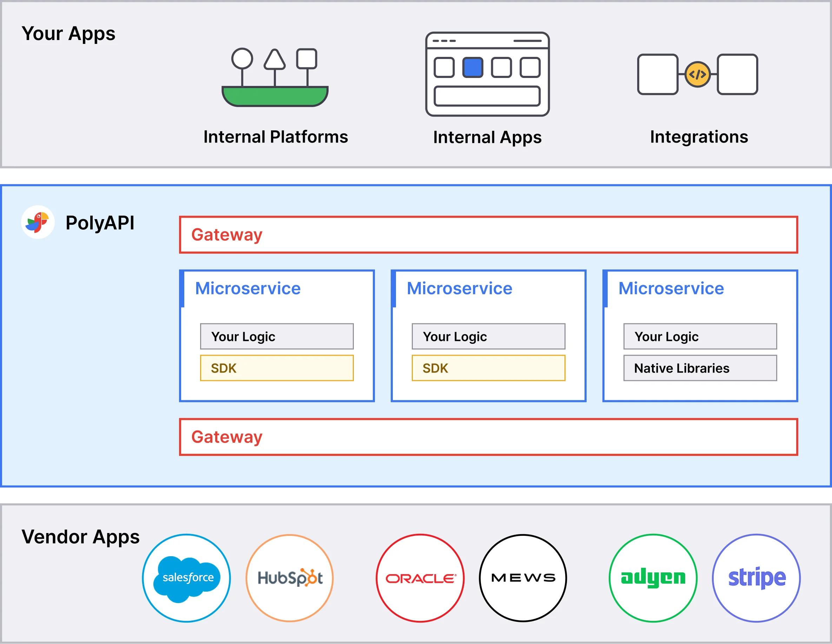Image resolution: width=832 pixels, height=644 pixels.
Task: Select the MEWS logo circle
Action: click(x=523, y=578)
